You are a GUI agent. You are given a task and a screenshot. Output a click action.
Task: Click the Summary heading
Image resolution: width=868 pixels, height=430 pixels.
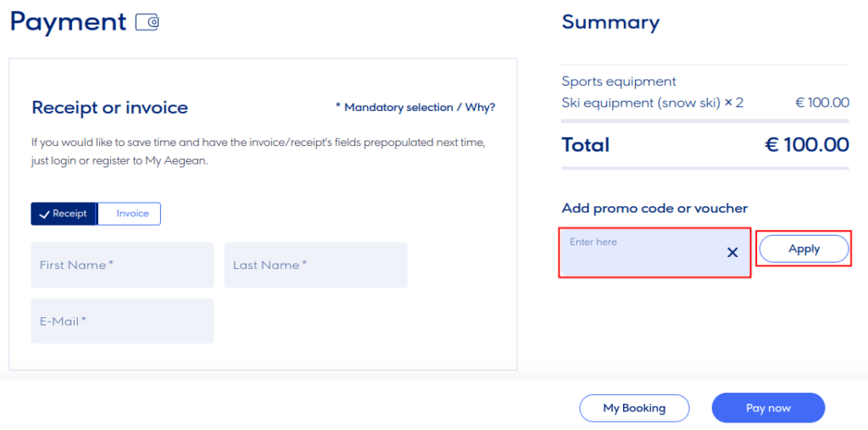pos(610,22)
